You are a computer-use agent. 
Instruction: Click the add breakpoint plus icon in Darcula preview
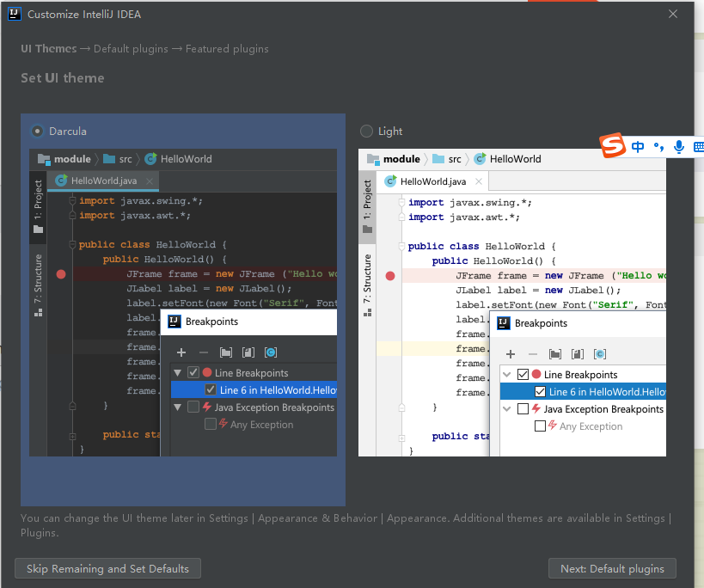[181, 352]
